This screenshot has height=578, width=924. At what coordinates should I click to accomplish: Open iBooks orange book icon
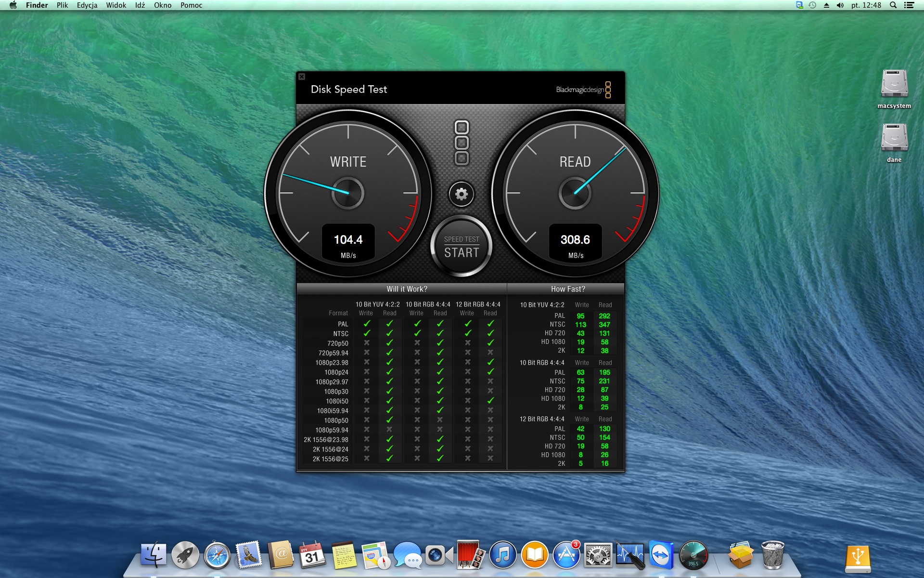534,555
